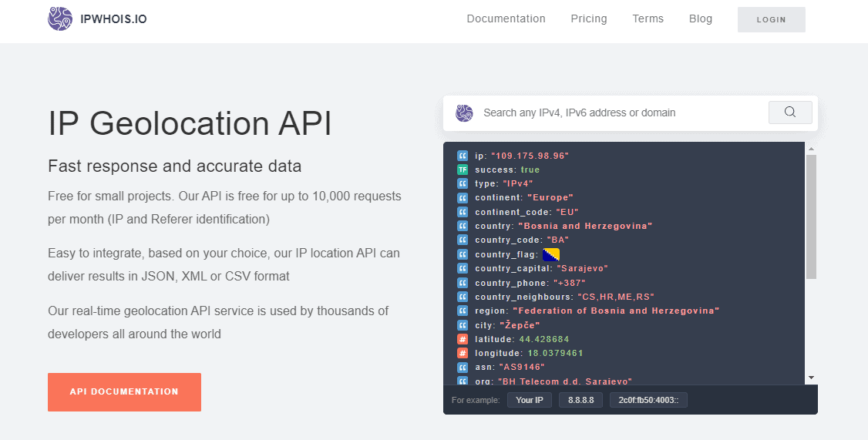Click the "Fast response and accurate data" subheading

(x=175, y=166)
